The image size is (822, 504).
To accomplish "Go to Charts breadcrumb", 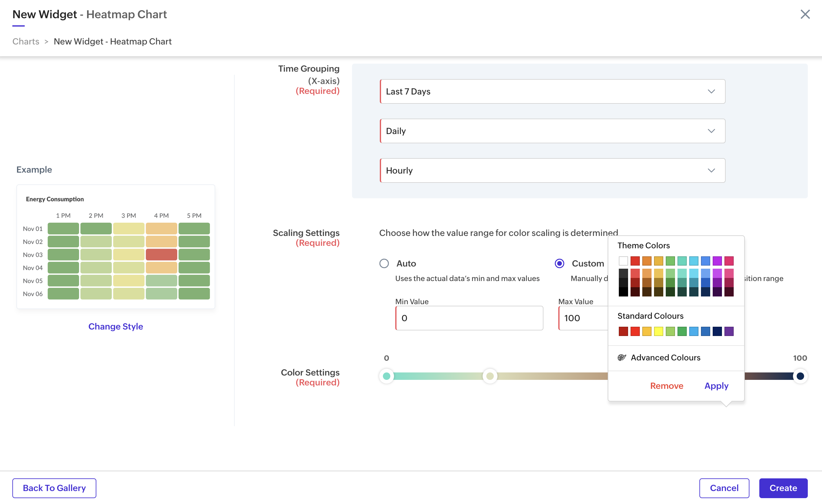I will tap(26, 41).
